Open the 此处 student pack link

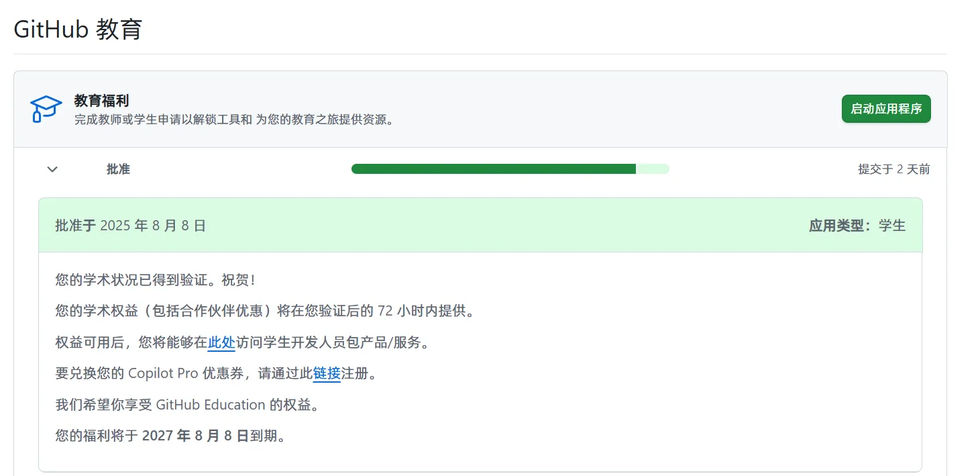tap(221, 342)
